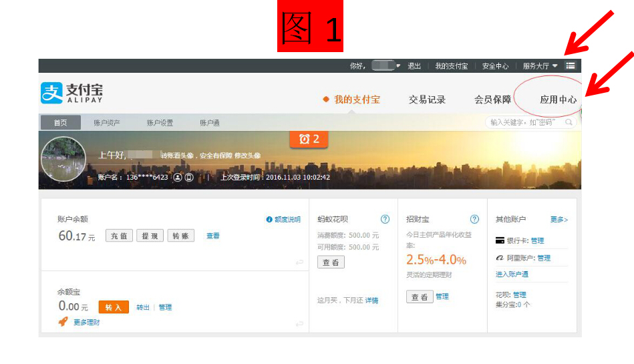634x364 pixels.
Task: Open 安全中心 in top bar
Action: coord(495,66)
